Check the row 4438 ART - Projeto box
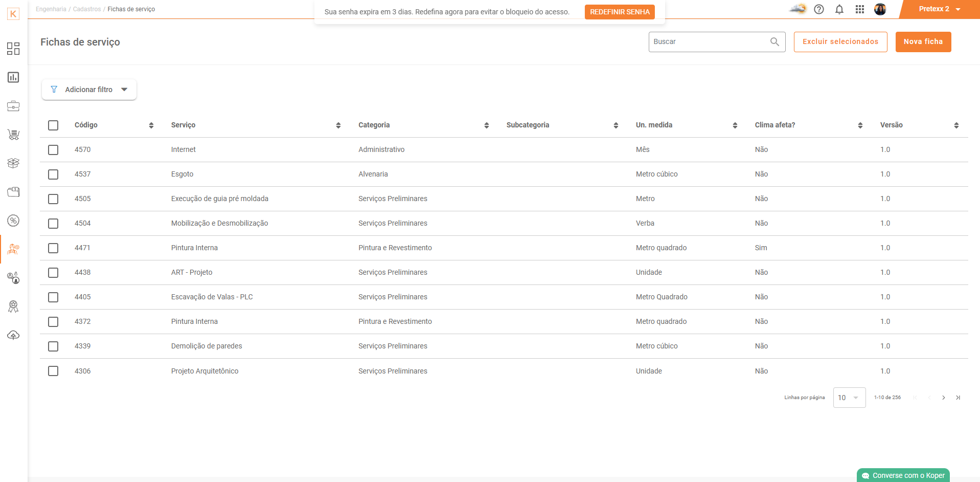Viewport: 980px width, 482px height. (x=53, y=273)
